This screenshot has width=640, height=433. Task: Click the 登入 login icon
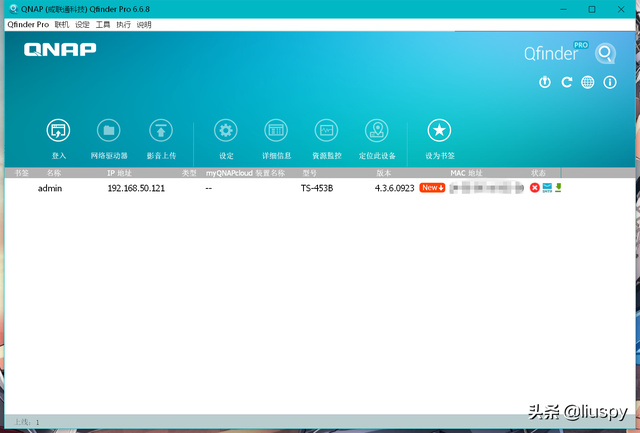[x=58, y=131]
